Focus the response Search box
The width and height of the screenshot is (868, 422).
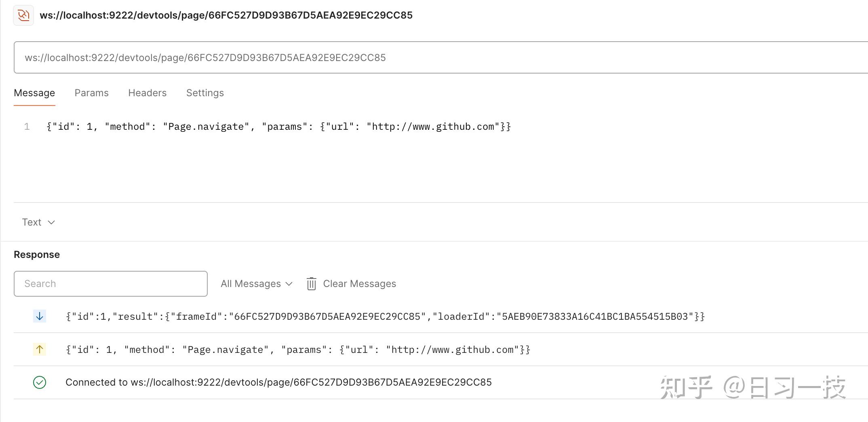tap(111, 284)
